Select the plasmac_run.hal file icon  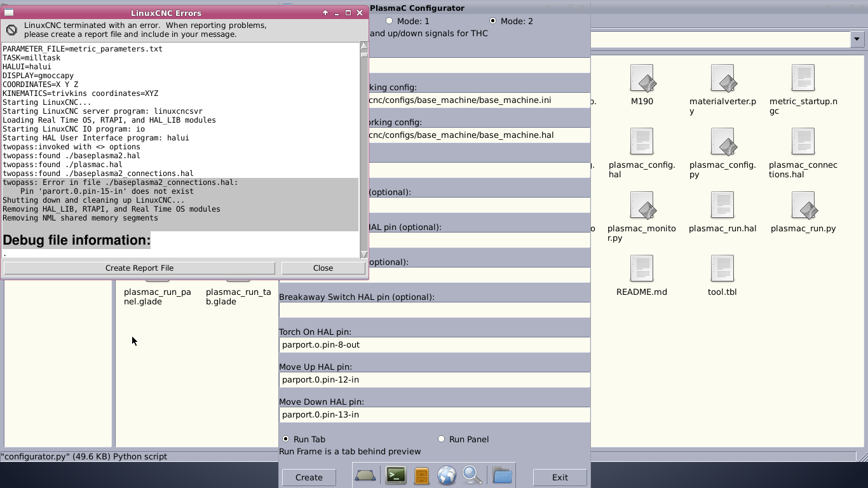tap(722, 205)
